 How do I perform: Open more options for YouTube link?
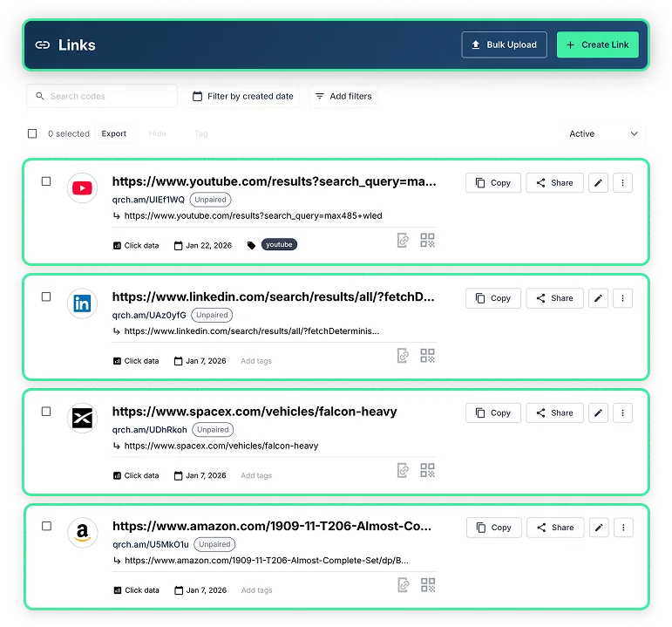pos(622,183)
